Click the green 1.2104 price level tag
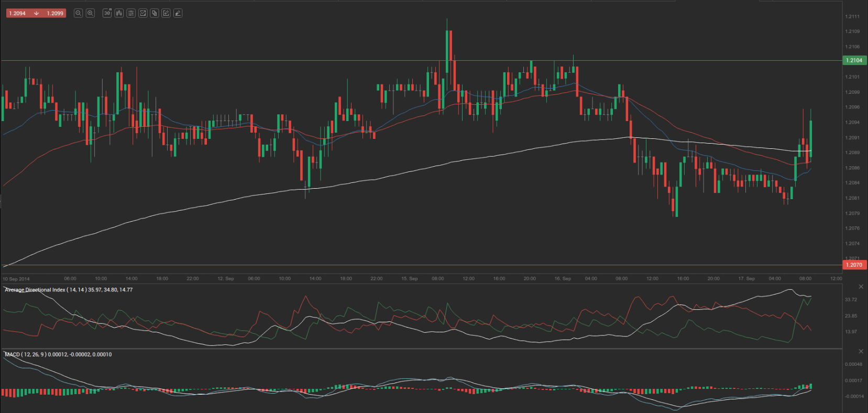 854,60
